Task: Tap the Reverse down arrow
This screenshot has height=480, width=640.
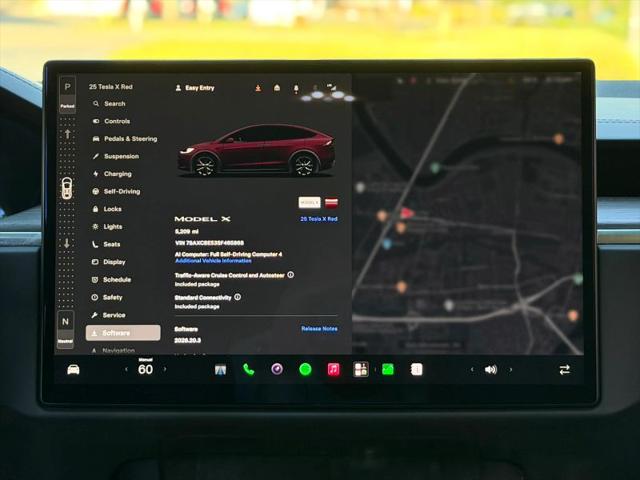Action: 67,243
